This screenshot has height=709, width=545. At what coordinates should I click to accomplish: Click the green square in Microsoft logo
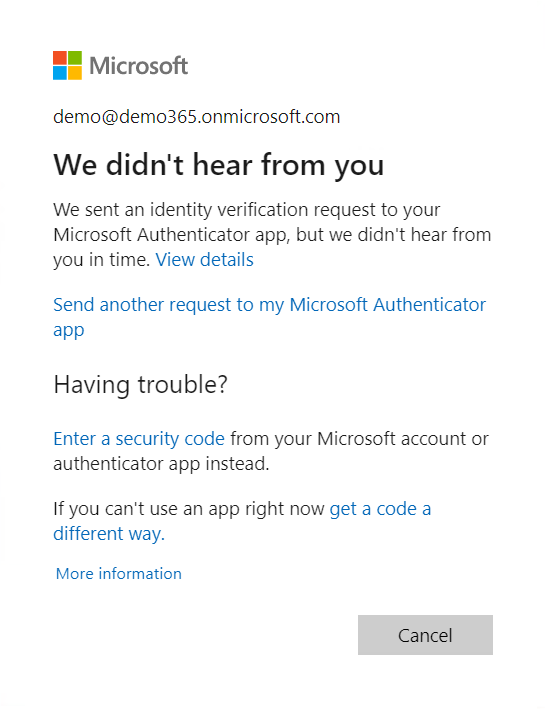pos(75,58)
